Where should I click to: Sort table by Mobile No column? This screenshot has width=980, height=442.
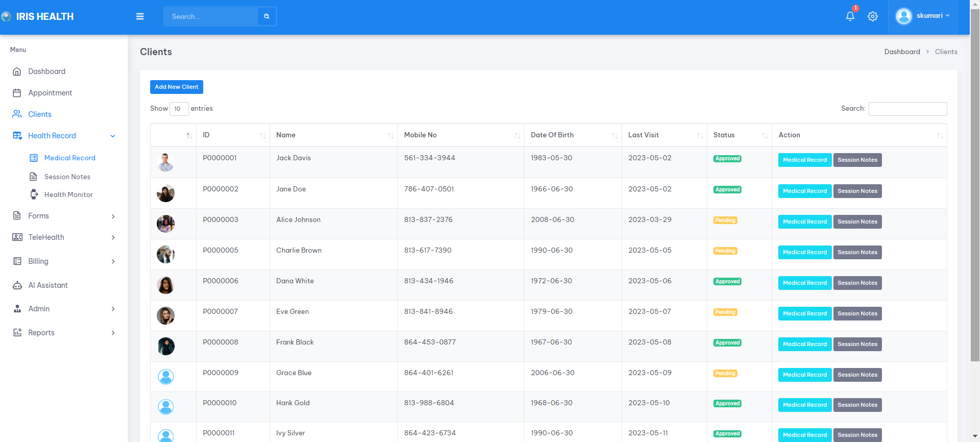coord(461,135)
